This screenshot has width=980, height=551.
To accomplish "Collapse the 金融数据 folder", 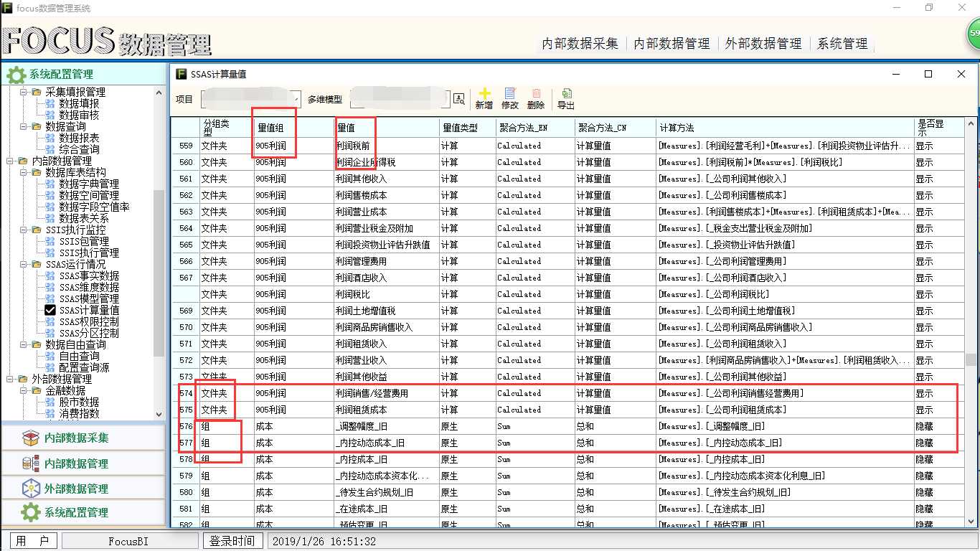I will pyautogui.click(x=23, y=390).
